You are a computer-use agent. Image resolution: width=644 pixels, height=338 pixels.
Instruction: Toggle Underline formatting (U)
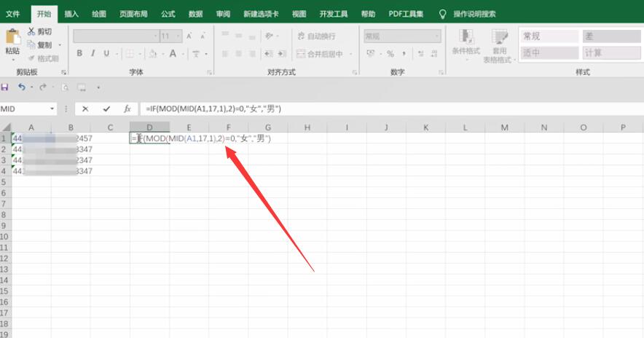(106, 53)
